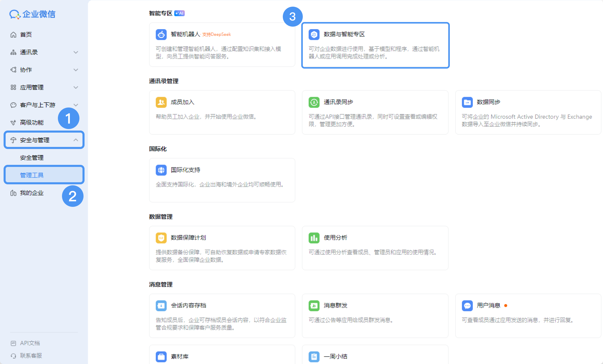The width and height of the screenshot is (603, 364).
Task: Click 联系客服 at the bottom left
Action: [31, 356]
